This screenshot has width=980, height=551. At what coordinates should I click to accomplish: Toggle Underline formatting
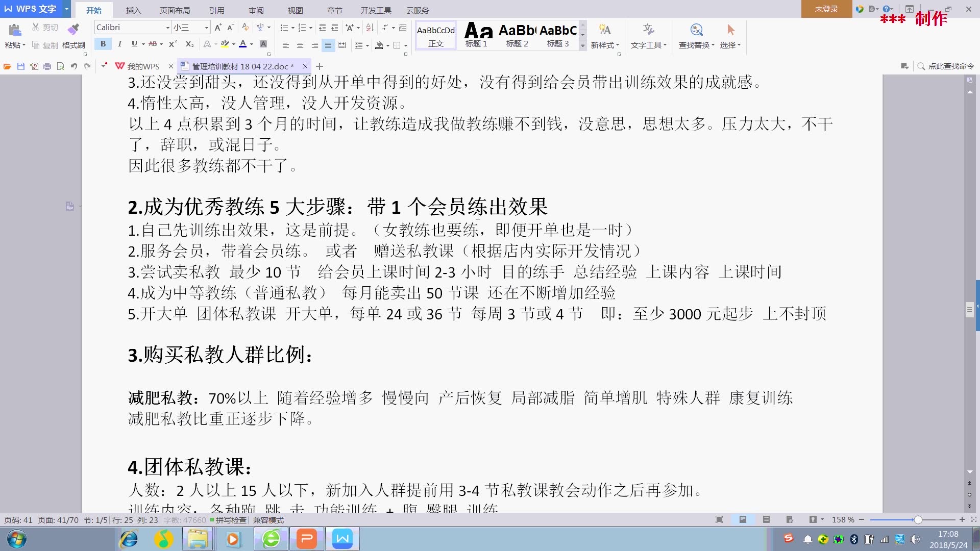tap(134, 44)
